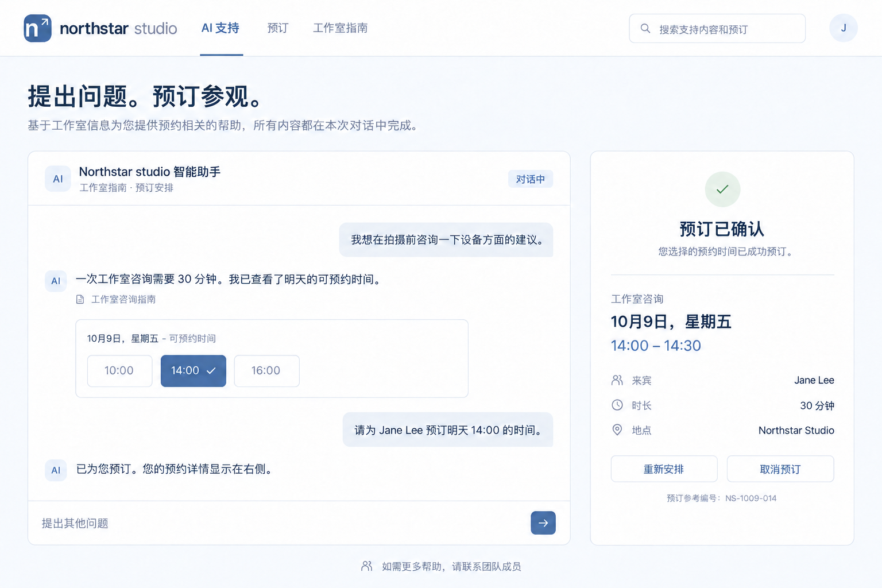Viewport: 882px width, 588px height.
Task: Open the user avatar J menu
Action: click(x=844, y=28)
